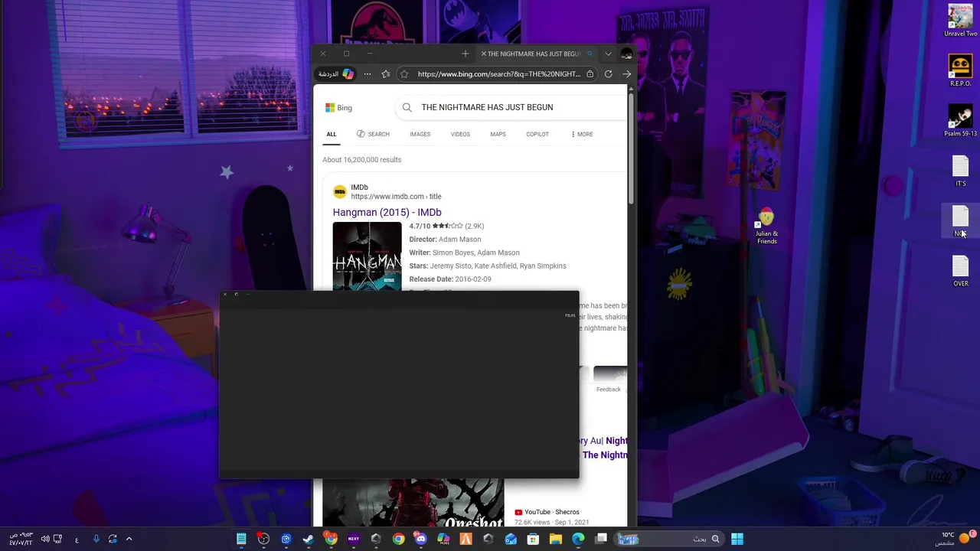The height and width of the screenshot is (551, 980).
Task: Open Discord from the taskbar
Action: (420, 539)
